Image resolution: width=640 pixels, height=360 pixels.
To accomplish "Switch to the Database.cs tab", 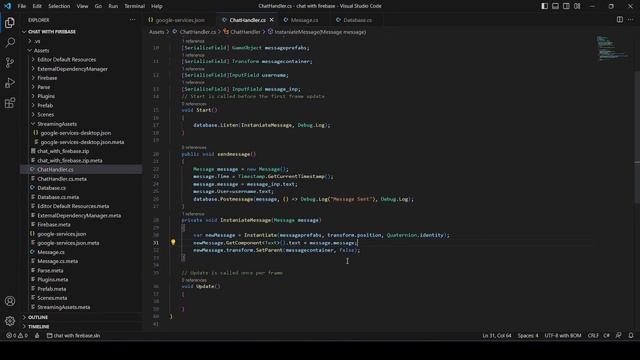I will point(357,20).
